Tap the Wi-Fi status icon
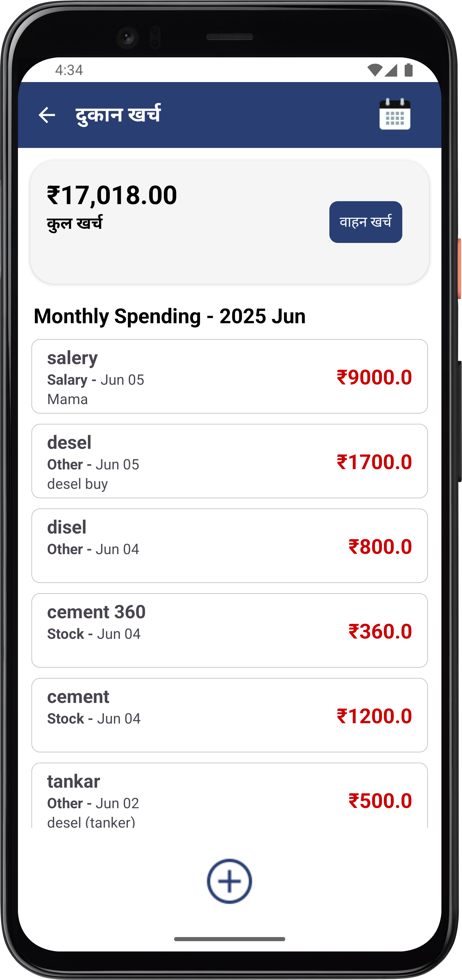462x980 pixels. coord(375,70)
